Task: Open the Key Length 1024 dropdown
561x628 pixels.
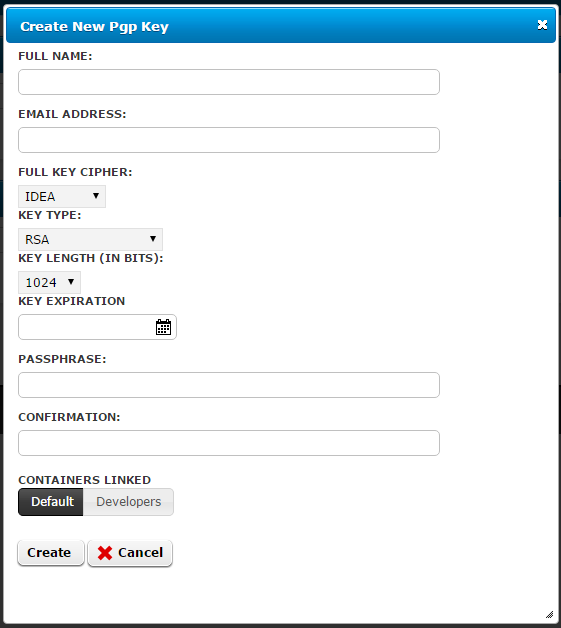Action: tap(50, 282)
